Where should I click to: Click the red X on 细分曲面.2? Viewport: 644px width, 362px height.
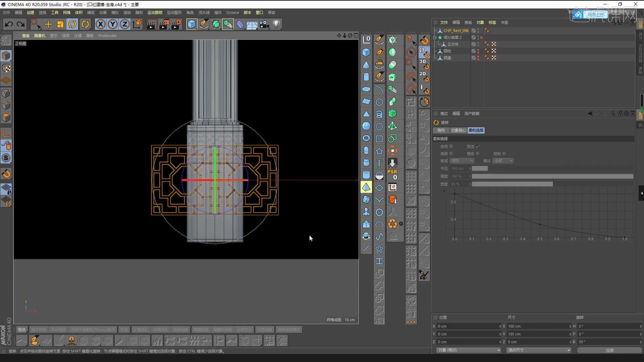(481, 38)
